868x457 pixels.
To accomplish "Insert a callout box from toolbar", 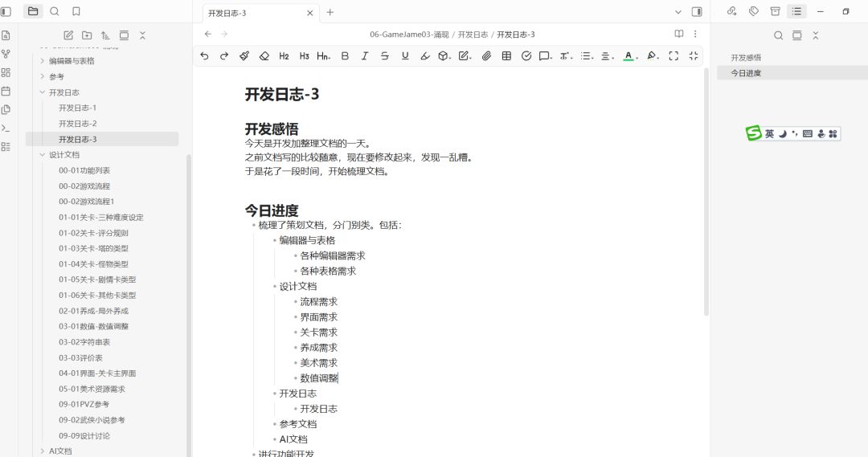I will pos(545,56).
